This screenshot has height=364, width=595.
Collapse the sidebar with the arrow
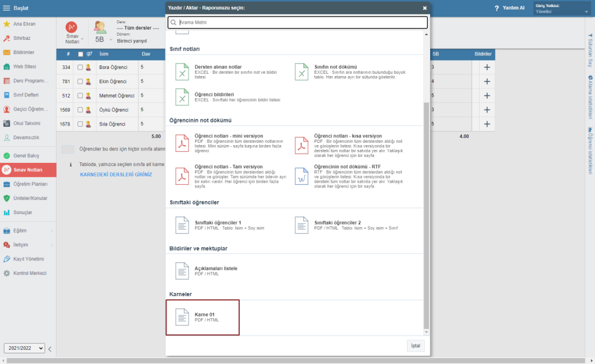[x=50, y=349]
